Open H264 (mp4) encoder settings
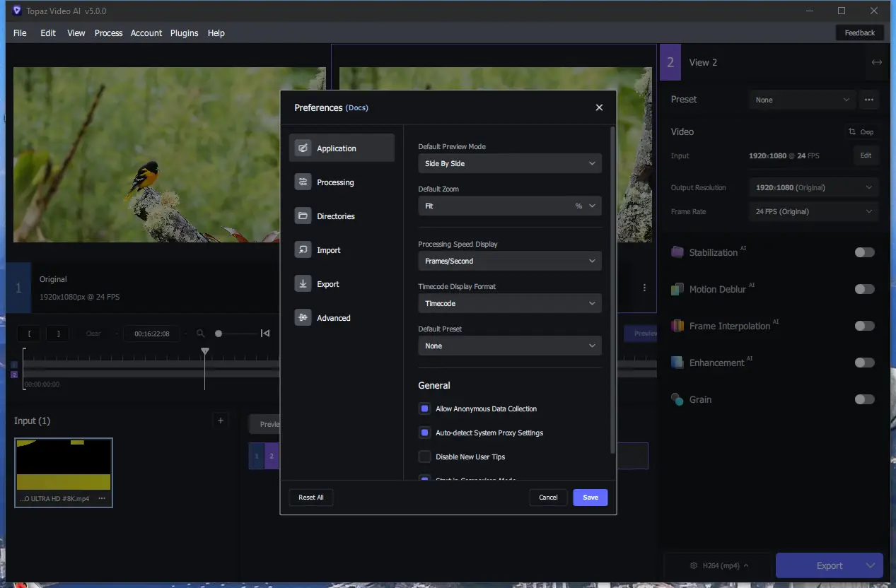The width and height of the screenshot is (896, 588). pos(718,565)
